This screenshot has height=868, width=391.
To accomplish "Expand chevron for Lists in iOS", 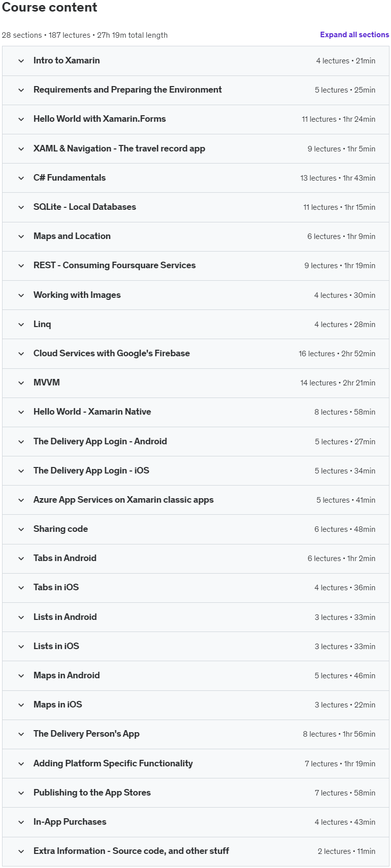I will pyautogui.click(x=21, y=647).
